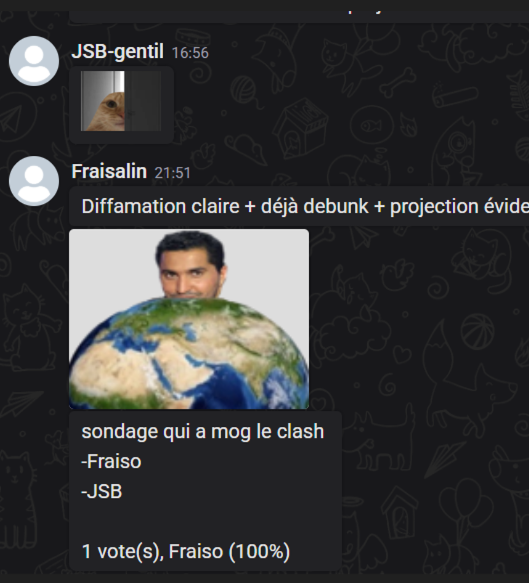Image resolution: width=529 pixels, height=583 pixels.
Task: Select the Diffamation claire message bubble
Action: tap(299, 206)
